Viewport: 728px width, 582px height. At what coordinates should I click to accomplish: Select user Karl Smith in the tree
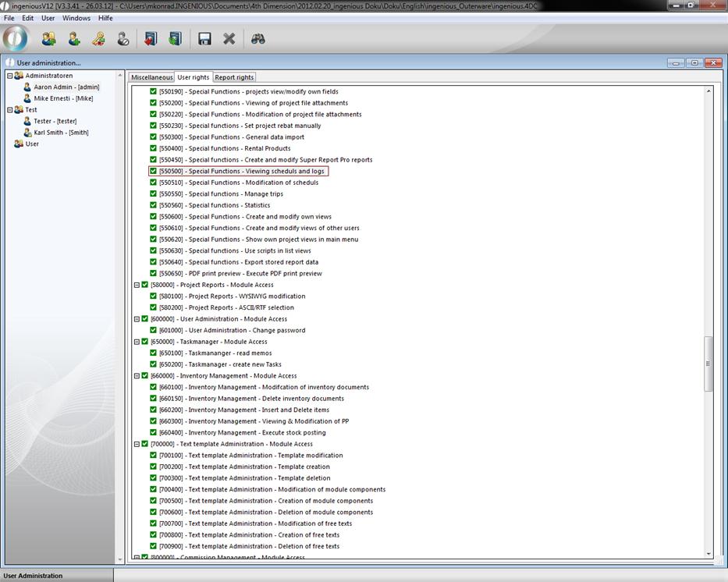click(61, 133)
